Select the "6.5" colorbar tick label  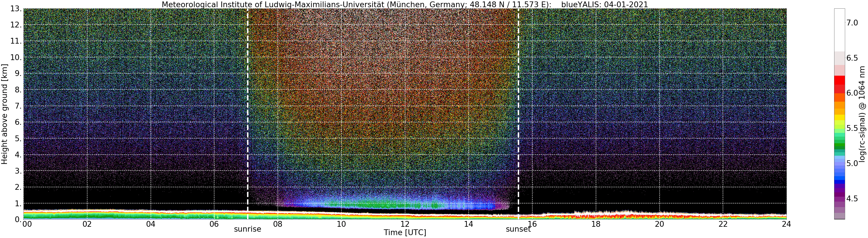click(x=852, y=58)
